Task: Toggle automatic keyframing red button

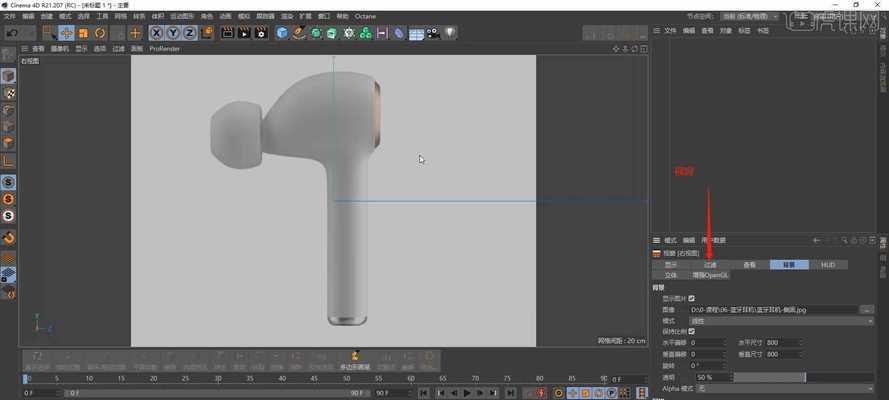Action: [x=541, y=393]
